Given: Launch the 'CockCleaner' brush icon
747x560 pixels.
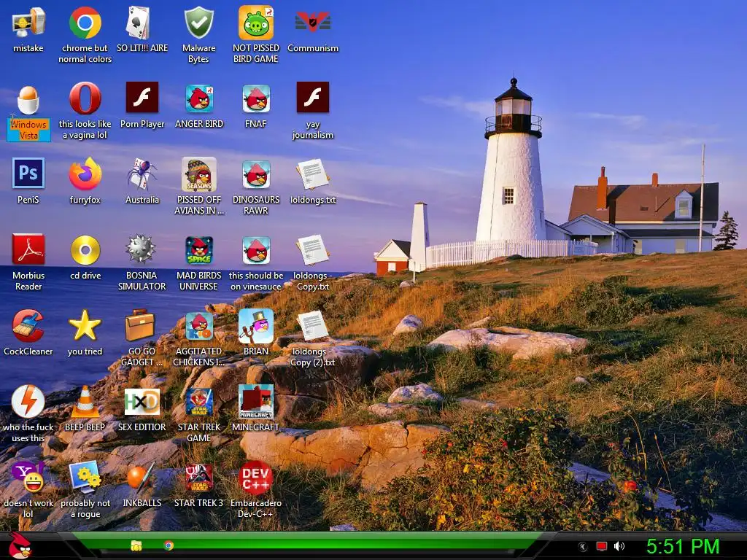Looking at the screenshot, I should 28,326.
